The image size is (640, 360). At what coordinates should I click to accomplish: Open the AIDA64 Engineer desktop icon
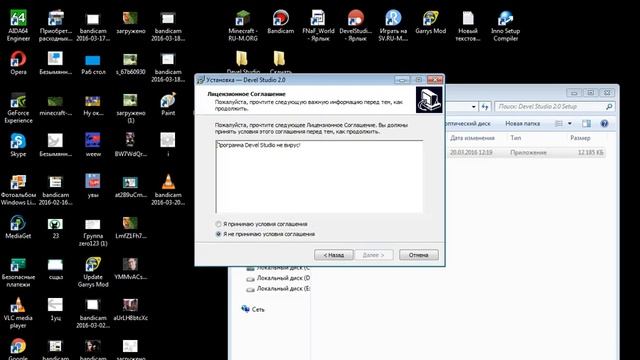pyautogui.click(x=18, y=25)
